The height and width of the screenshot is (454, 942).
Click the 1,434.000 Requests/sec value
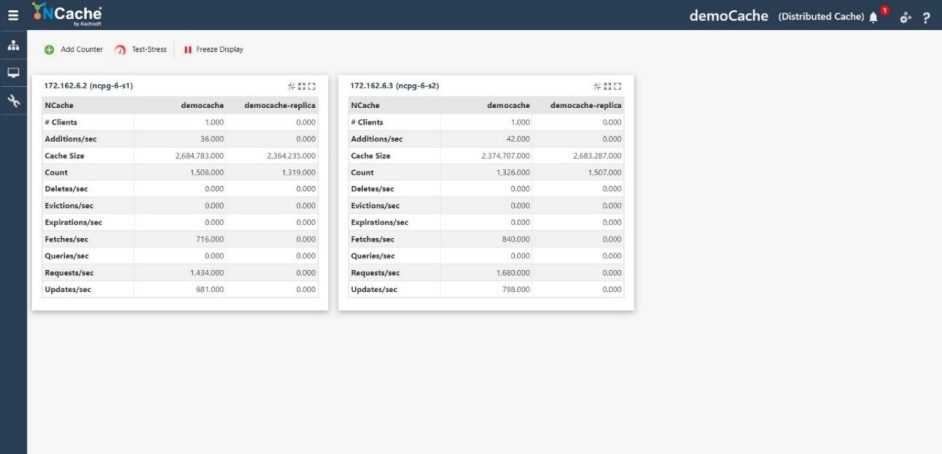point(208,273)
